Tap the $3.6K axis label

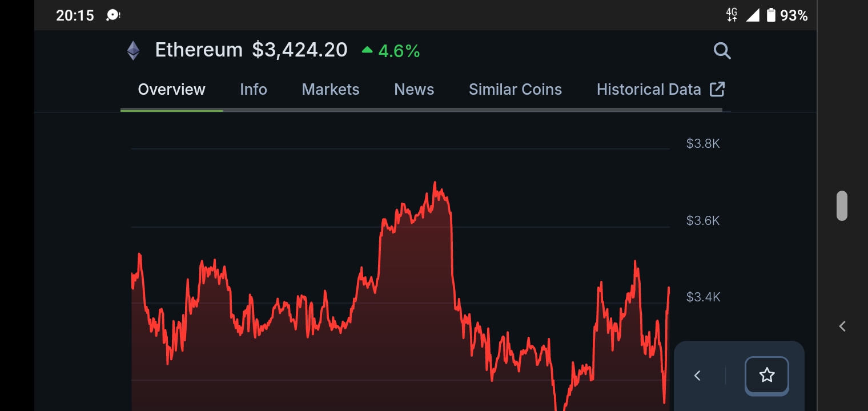pos(703,220)
